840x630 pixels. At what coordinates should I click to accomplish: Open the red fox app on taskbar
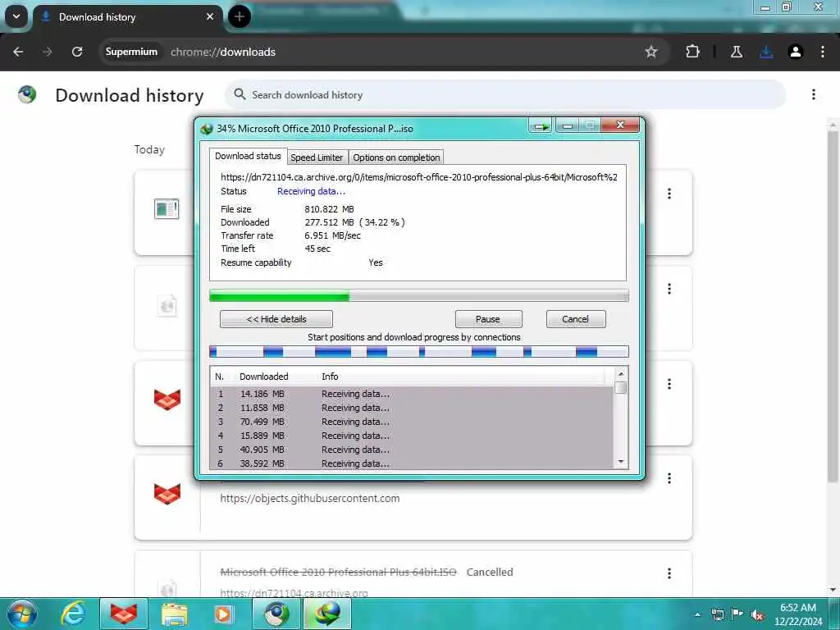[124, 614]
